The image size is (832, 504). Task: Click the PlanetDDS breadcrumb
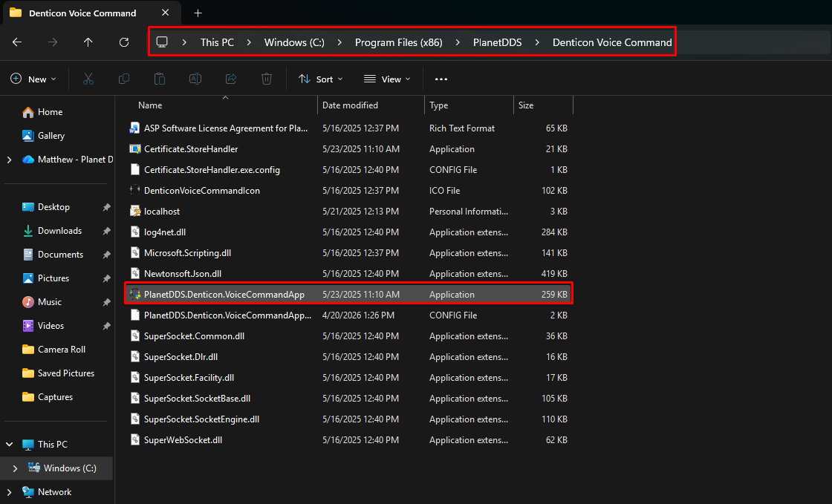point(497,42)
